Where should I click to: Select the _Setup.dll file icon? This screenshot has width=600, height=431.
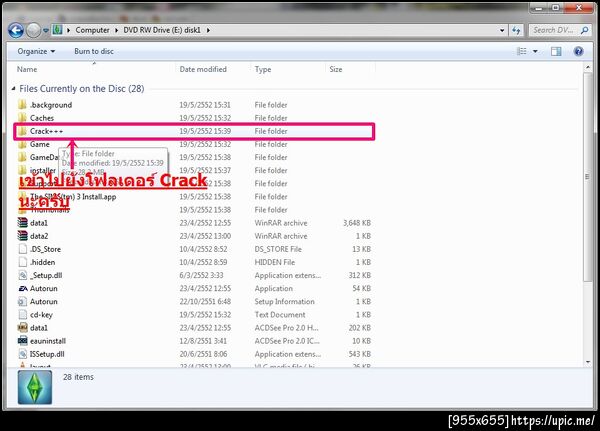click(x=23, y=275)
